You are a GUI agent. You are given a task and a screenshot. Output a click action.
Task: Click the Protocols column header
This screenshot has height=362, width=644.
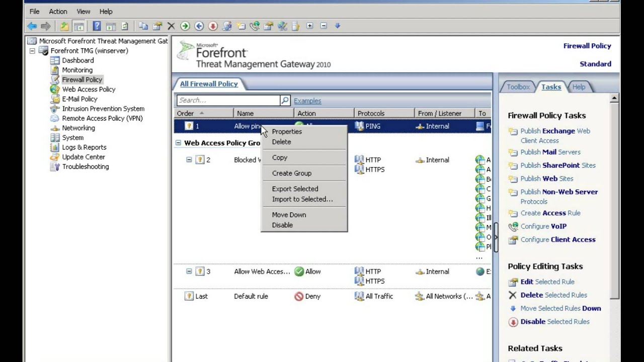[x=384, y=114]
